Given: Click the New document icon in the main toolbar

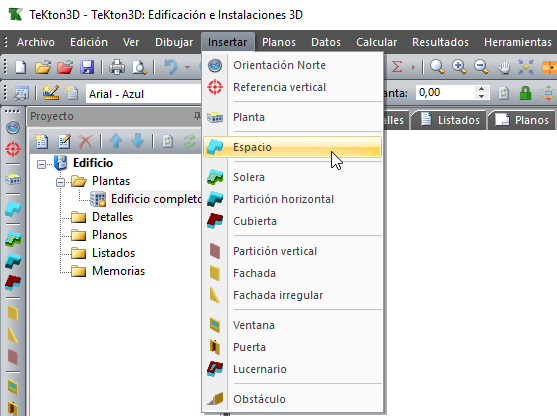Looking at the screenshot, I should [x=21, y=67].
